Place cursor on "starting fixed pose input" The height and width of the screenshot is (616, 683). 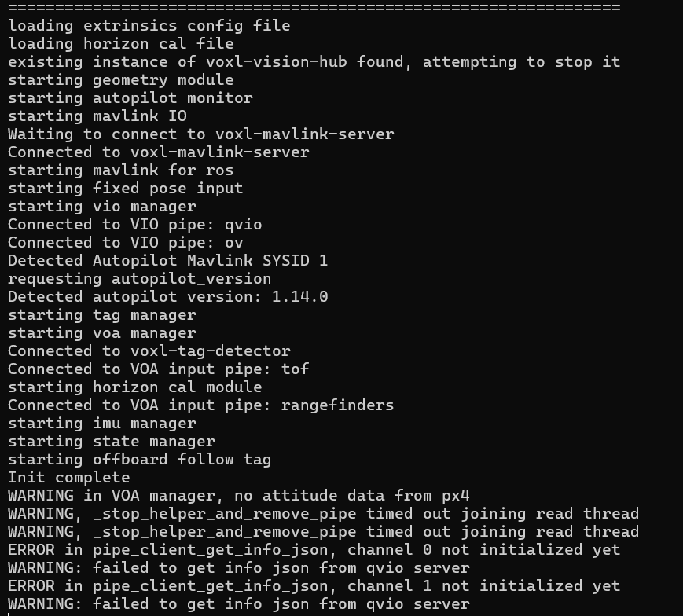pos(126,189)
